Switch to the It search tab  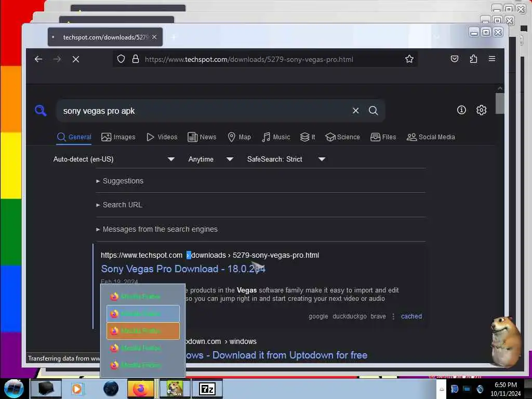tap(308, 137)
